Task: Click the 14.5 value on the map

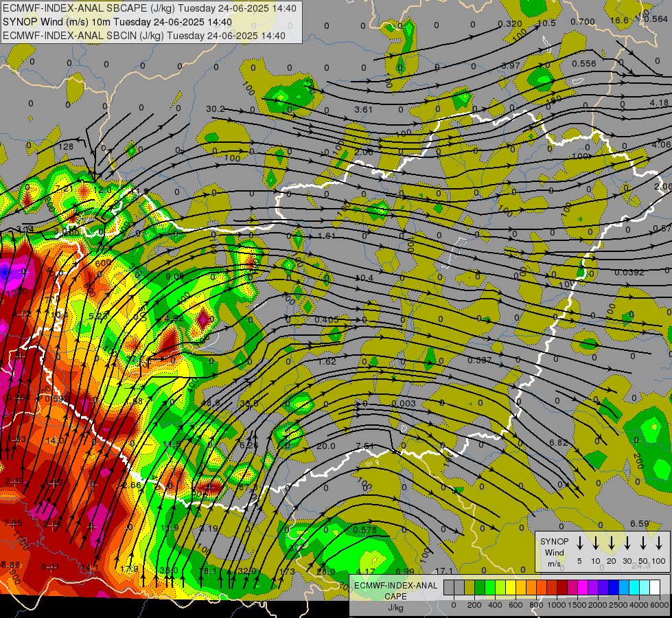Action: [172, 444]
